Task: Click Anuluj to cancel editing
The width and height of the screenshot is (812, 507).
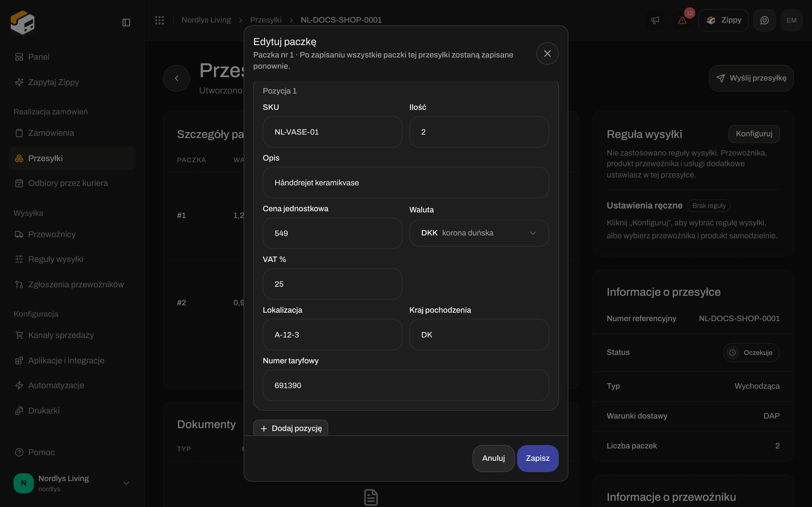Action: click(x=493, y=458)
